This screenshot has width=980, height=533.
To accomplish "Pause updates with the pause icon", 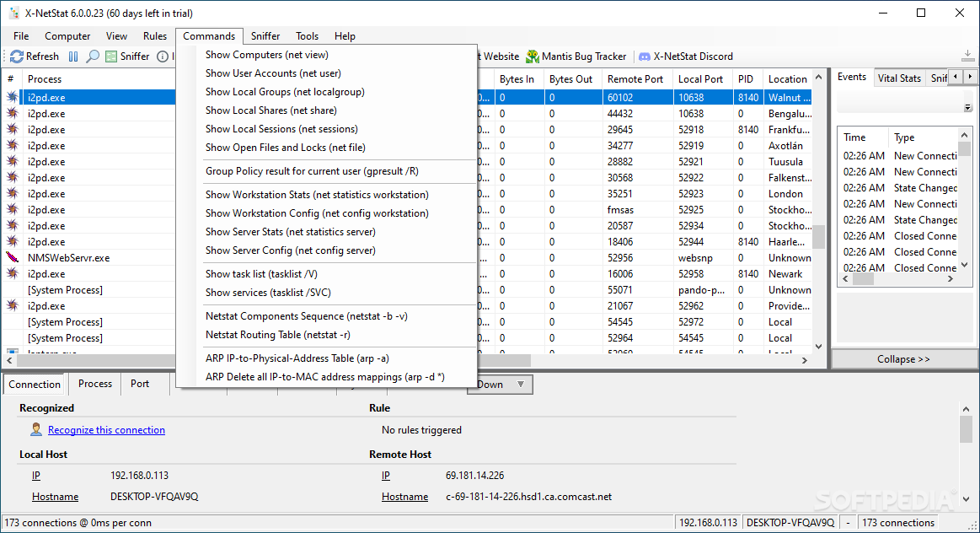I will 73,57.
